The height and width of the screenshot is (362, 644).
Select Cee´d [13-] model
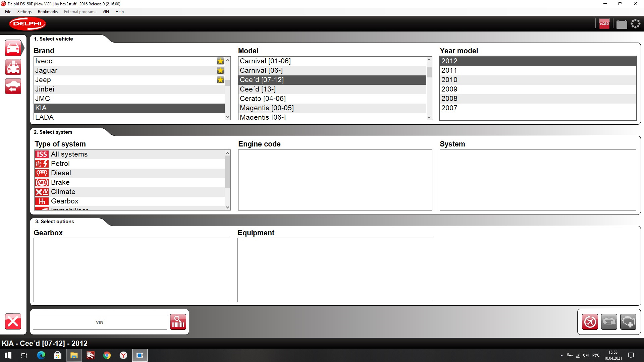[x=258, y=89]
